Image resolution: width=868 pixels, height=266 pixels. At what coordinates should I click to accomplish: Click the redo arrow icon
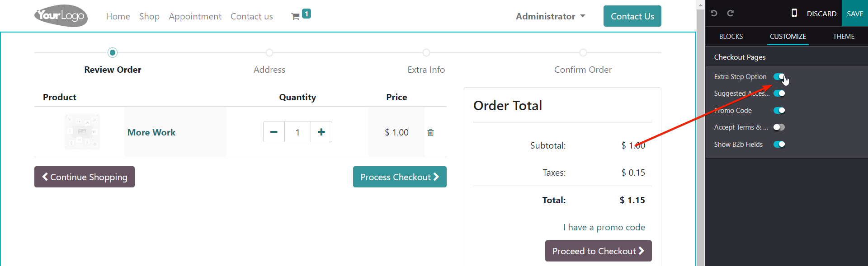pos(730,13)
